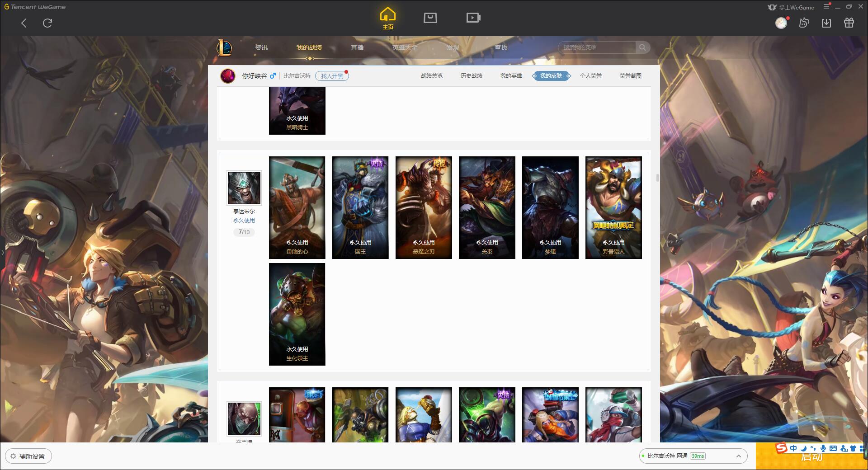Click the Sogou input S logo
This screenshot has height=470, width=868.
click(781, 448)
